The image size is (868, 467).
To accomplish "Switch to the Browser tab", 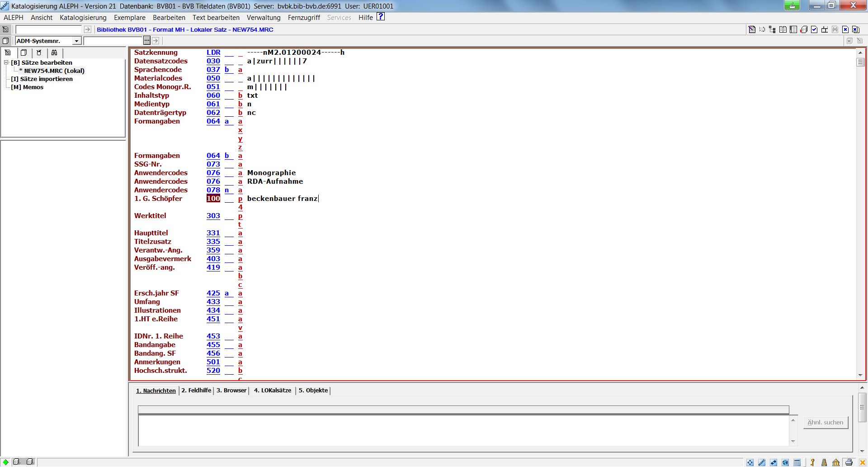I will click(x=231, y=390).
